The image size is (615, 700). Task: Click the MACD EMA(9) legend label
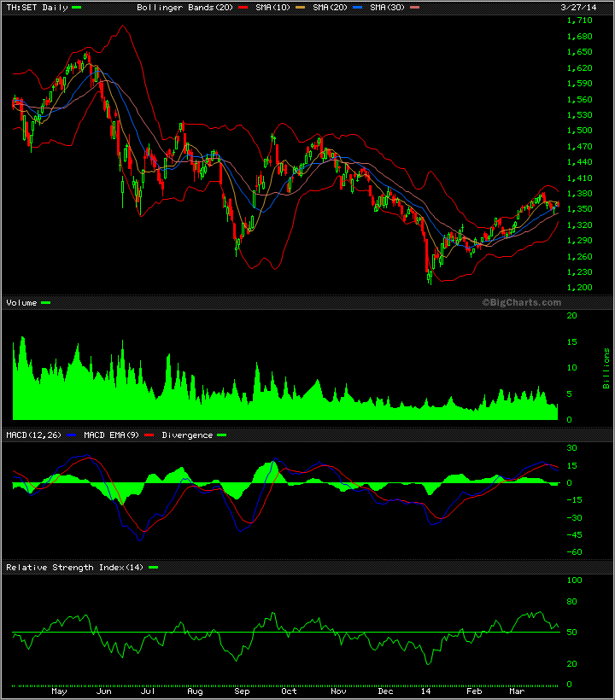[111, 435]
